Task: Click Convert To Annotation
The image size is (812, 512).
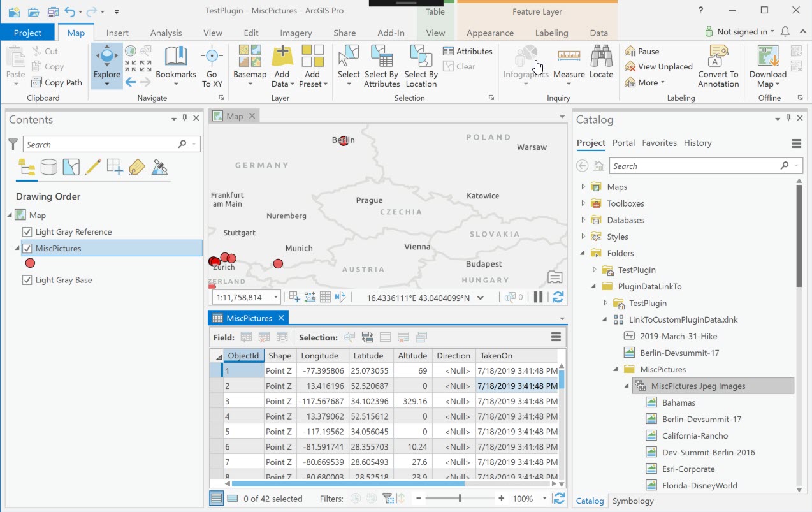Action: (718, 66)
